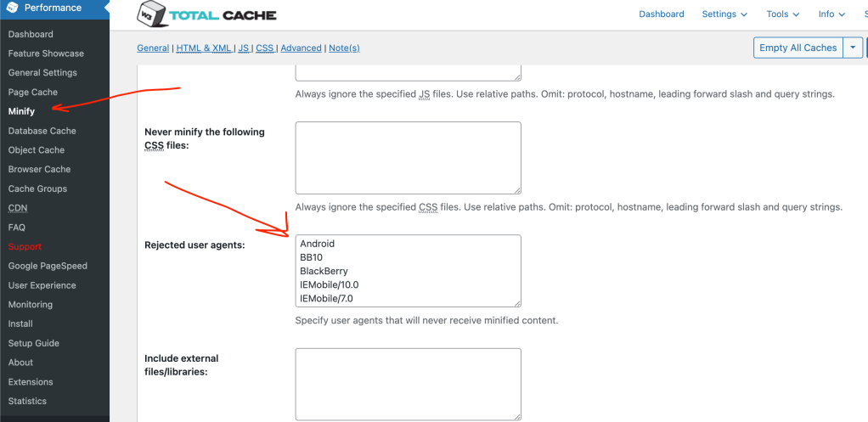Click the Empty All Caches button

click(x=798, y=48)
